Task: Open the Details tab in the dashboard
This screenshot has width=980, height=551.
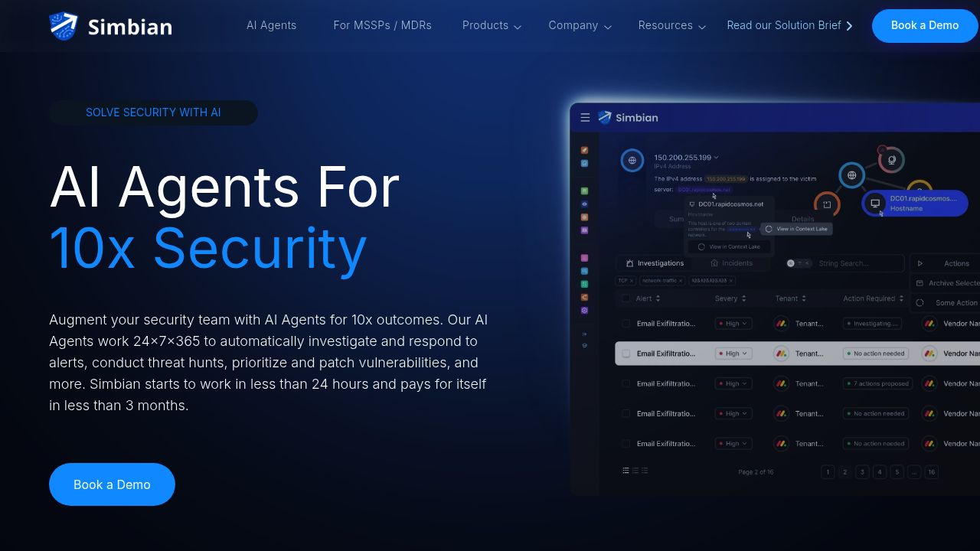Action: [802, 219]
